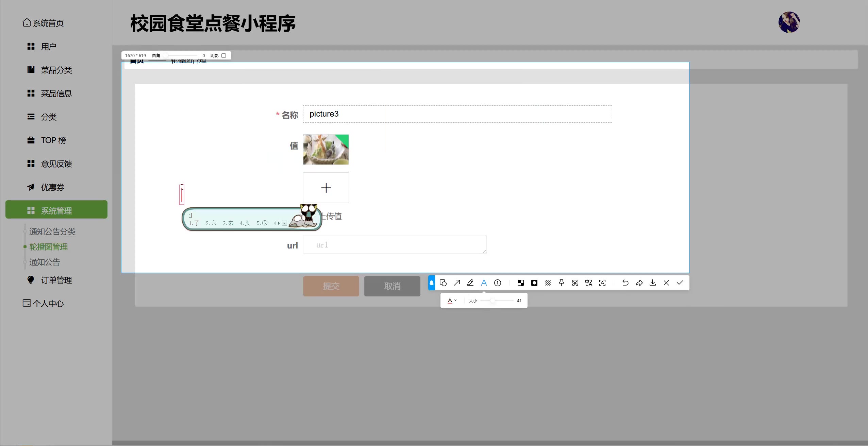Enable the 阴影 shadow checkbox
Viewport: 868px width, 446px height.
[224, 55]
